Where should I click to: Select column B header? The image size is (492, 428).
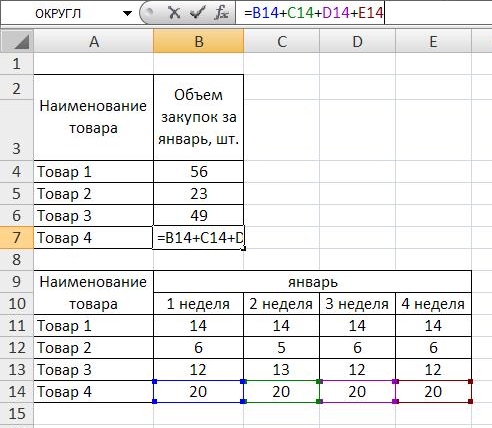click(199, 42)
